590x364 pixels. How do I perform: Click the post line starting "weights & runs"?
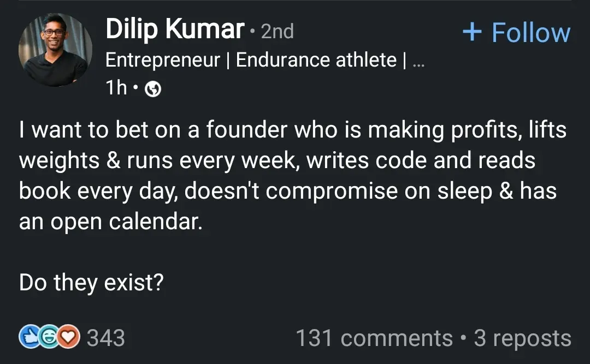(x=277, y=161)
